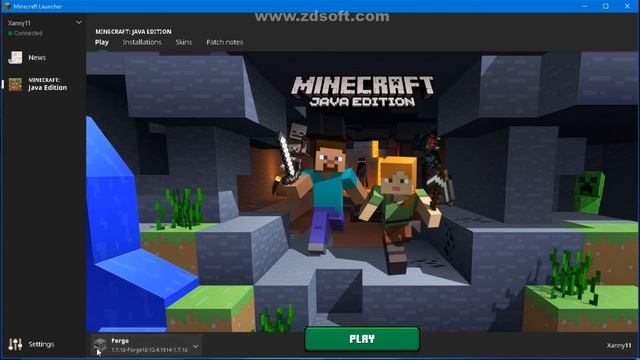The height and width of the screenshot is (360, 640).
Task: Click the Connected status text
Action: (x=28, y=33)
